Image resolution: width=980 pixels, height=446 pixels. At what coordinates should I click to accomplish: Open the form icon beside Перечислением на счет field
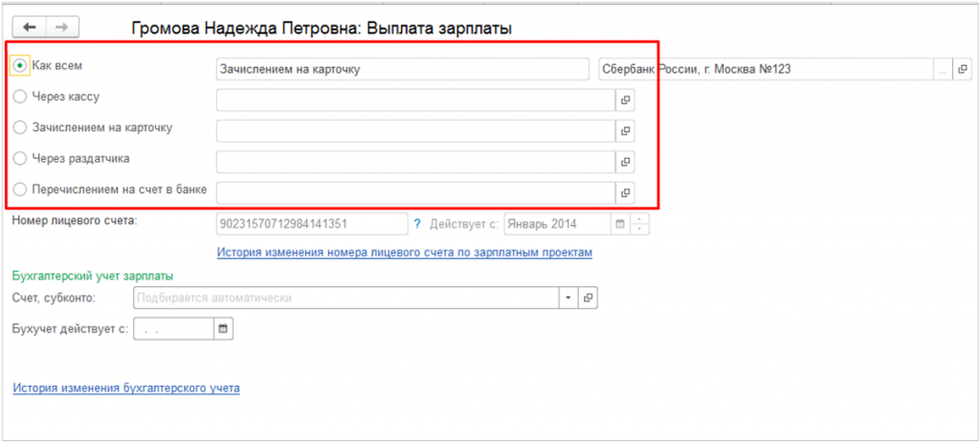[625, 192]
